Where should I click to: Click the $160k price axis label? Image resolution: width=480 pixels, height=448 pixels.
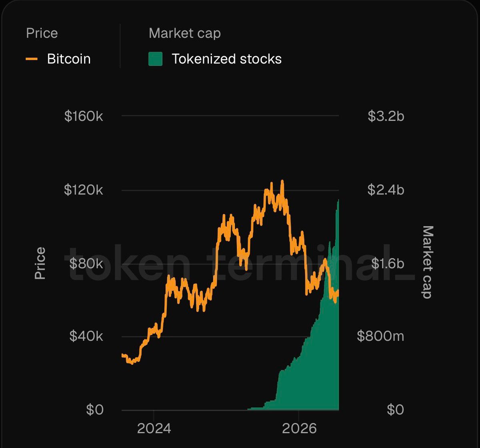[x=84, y=116]
